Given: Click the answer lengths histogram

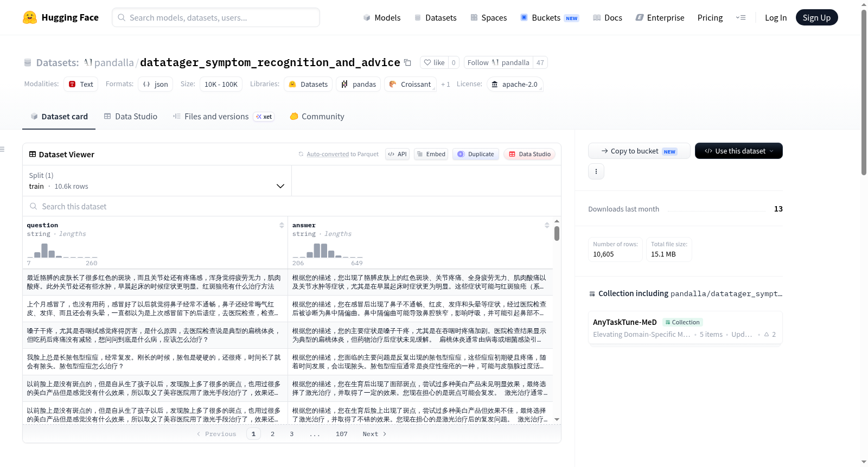Looking at the screenshot, I should click(328, 251).
